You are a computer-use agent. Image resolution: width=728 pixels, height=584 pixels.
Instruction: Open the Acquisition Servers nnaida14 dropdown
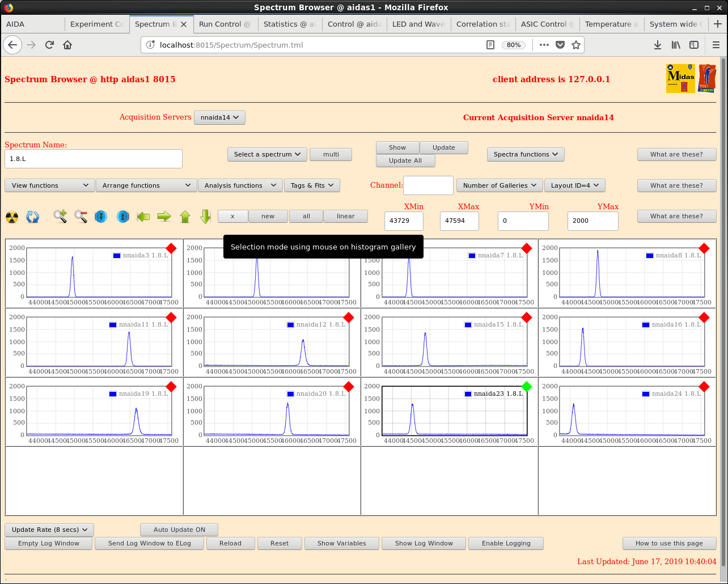pos(219,117)
